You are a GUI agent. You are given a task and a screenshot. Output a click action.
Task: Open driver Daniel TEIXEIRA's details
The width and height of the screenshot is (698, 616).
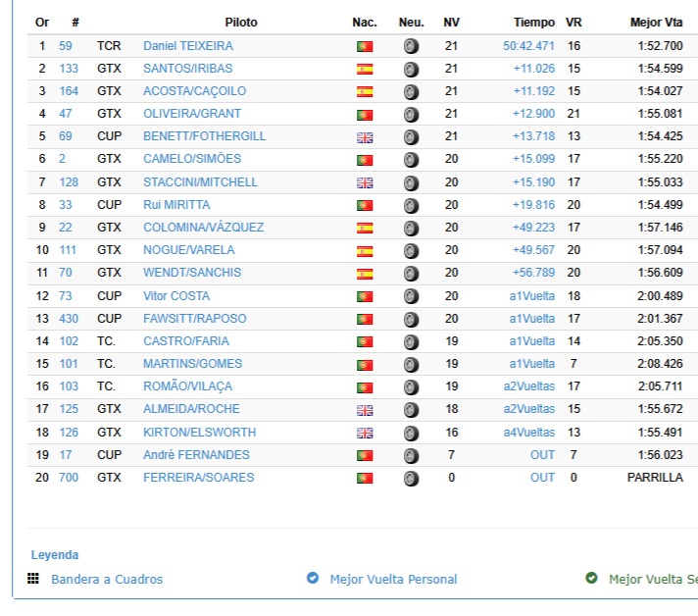click(187, 46)
